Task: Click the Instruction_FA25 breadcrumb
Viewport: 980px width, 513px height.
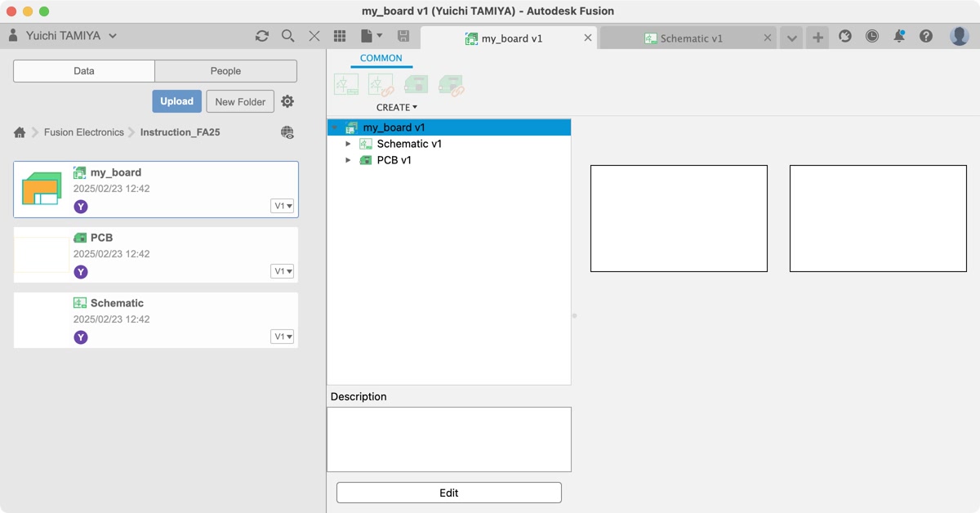Action: pos(180,132)
